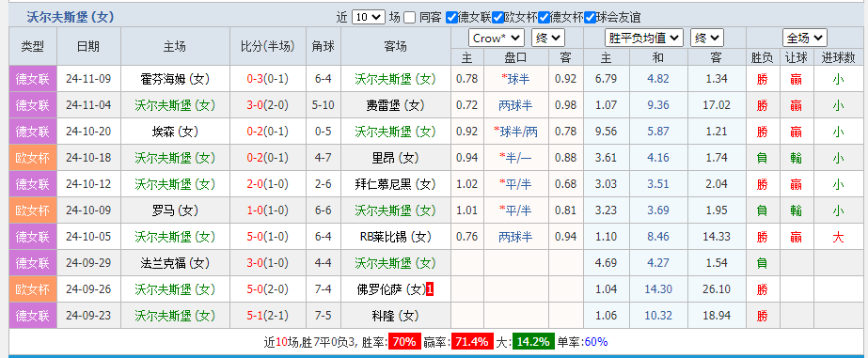The image size is (868, 358).
Task: Click the 2-0(1-0) score on 24-10-12
Action: (x=268, y=184)
